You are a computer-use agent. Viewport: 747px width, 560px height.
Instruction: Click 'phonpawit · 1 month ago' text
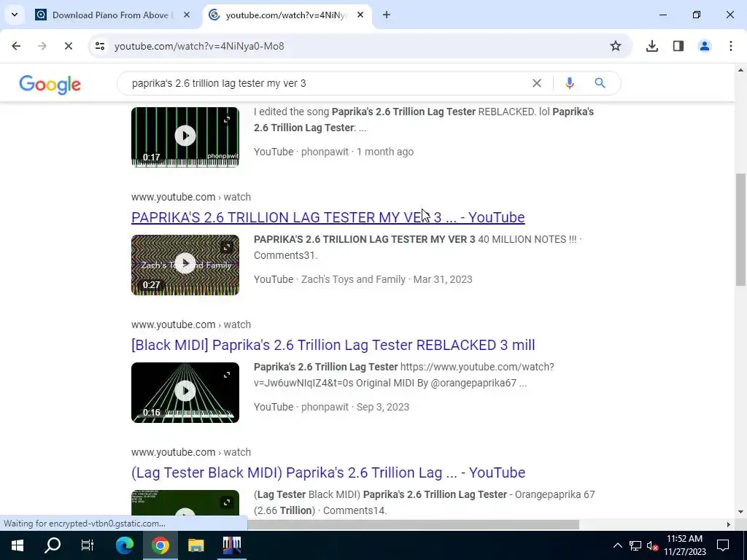[x=357, y=152]
